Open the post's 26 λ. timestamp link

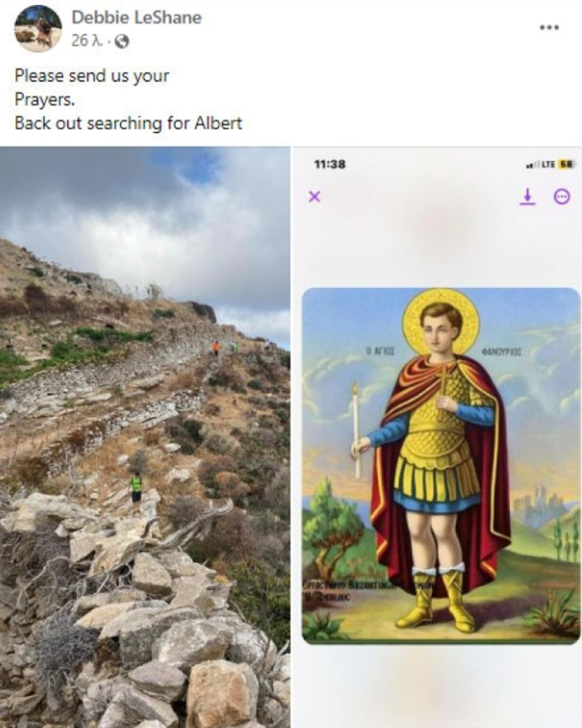click(x=87, y=41)
